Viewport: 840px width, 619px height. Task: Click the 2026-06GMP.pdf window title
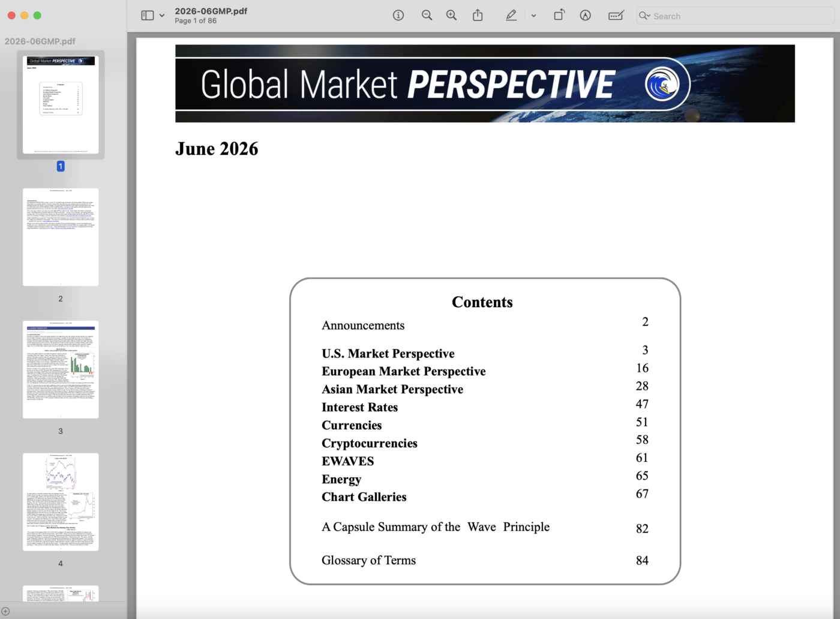(211, 11)
